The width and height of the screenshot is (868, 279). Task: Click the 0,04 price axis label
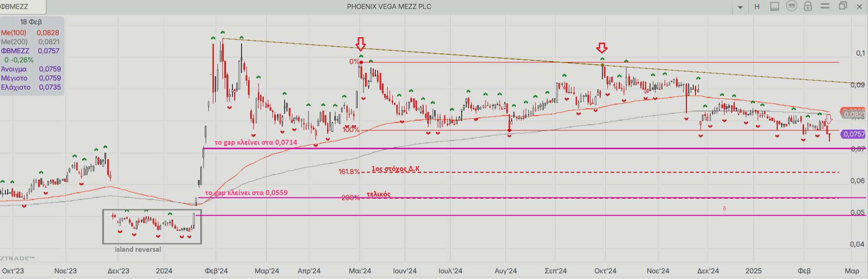[858, 244]
